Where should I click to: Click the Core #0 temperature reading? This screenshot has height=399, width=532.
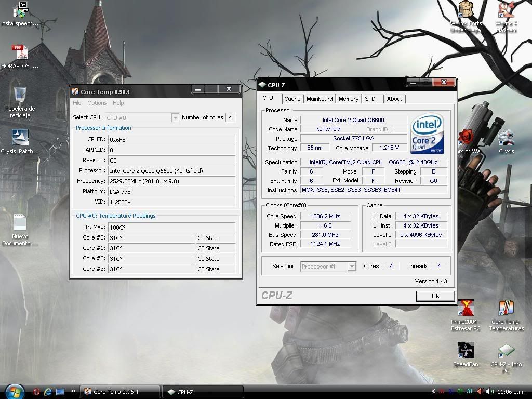coord(151,238)
